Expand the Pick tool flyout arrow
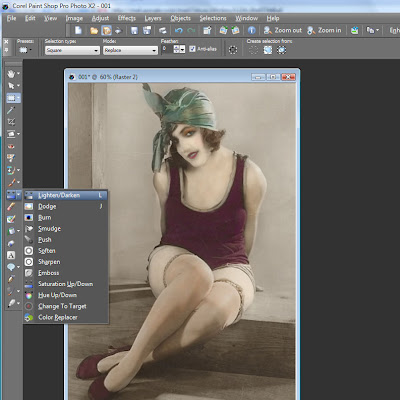400x400 pixels. (x=18, y=86)
